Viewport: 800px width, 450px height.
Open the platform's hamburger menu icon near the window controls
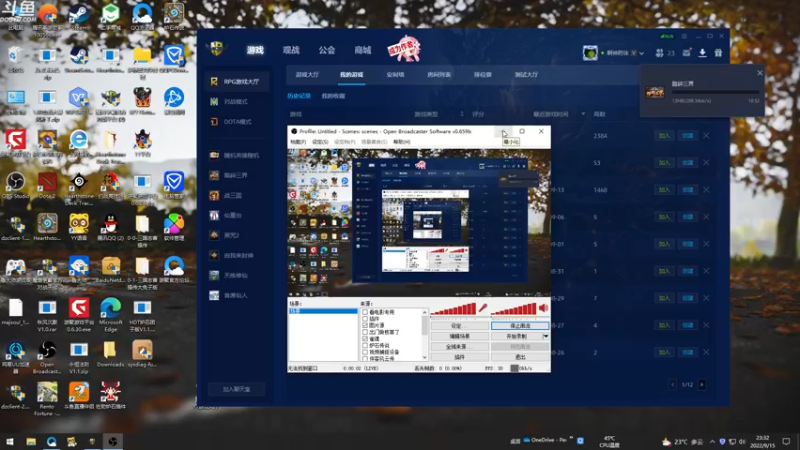(x=684, y=36)
